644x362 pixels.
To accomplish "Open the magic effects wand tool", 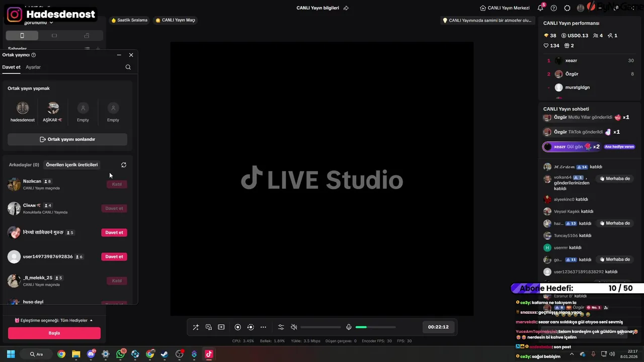I will pos(196,327).
